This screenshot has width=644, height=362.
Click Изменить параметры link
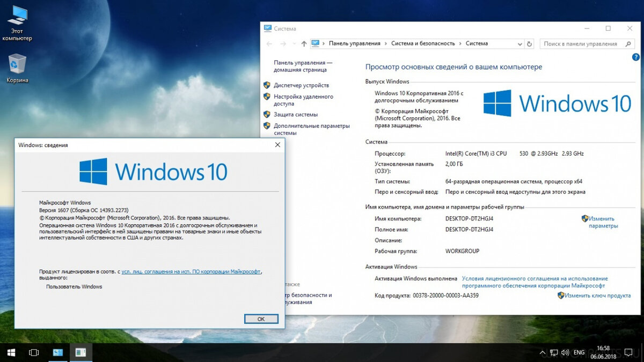pyautogui.click(x=603, y=222)
